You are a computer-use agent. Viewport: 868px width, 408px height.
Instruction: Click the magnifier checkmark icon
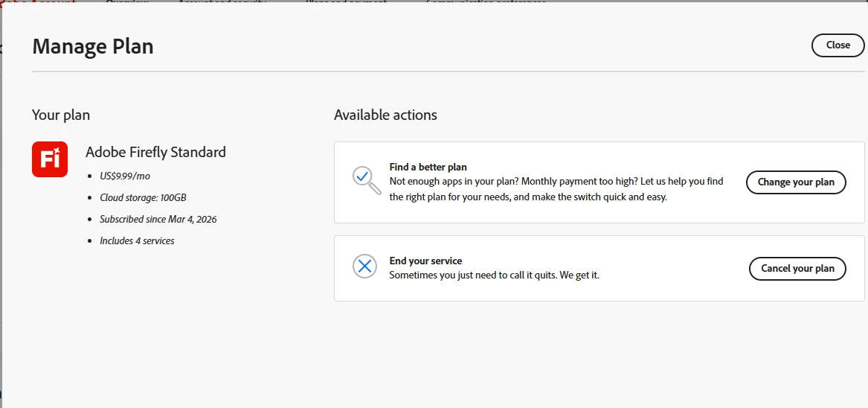367,181
